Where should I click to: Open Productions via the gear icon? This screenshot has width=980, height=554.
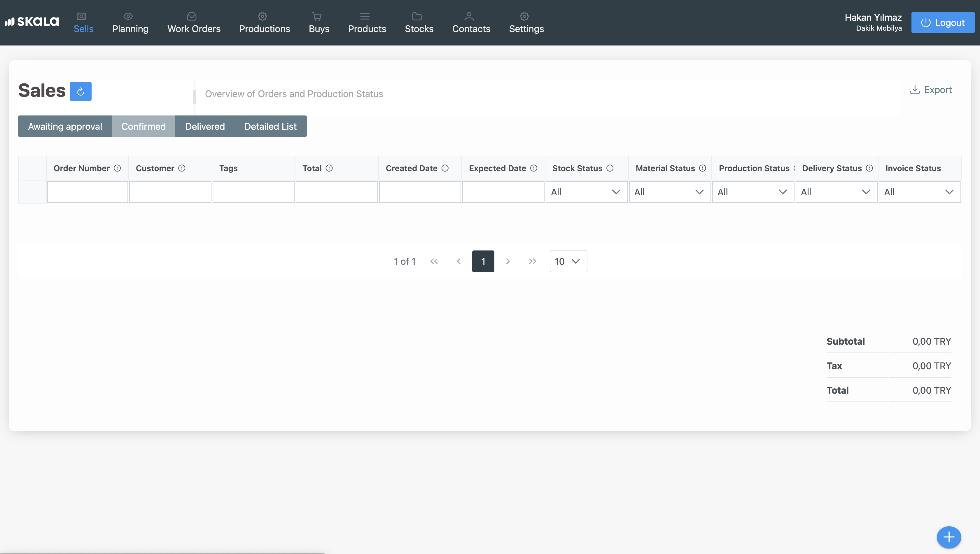262,16
